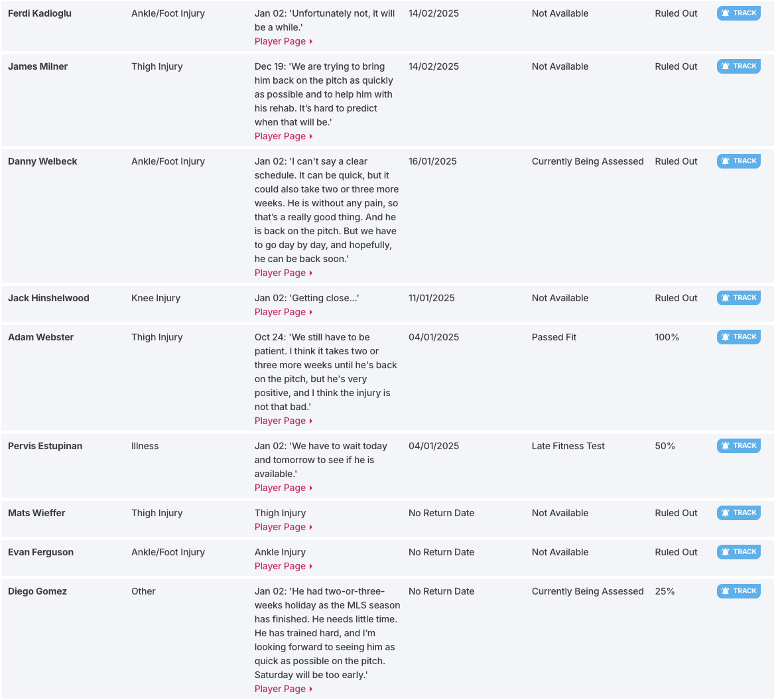The width and height of the screenshot is (776, 700).
Task: Click the bell icon in Ferdi Kadioglu's Track button
Action: pos(725,13)
